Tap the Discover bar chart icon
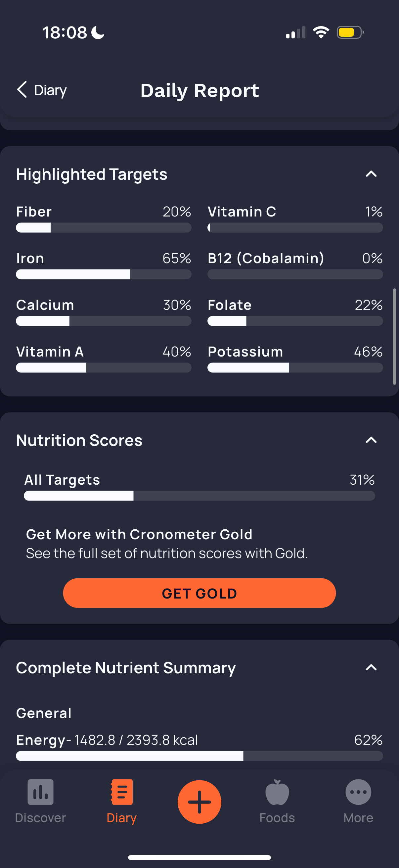 [x=40, y=792]
